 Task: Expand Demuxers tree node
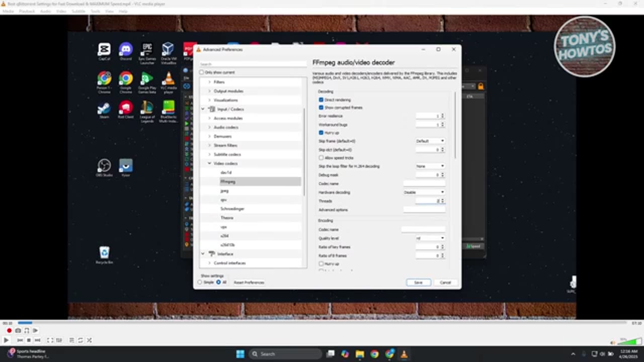[209, 136]
